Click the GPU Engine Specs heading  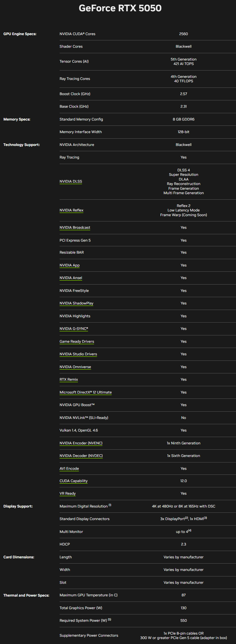pyautogui.click(x=20, y=34)
